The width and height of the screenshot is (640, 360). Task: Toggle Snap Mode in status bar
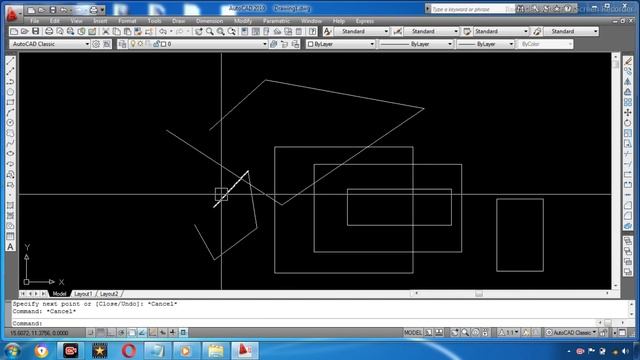tap(91, 333)
